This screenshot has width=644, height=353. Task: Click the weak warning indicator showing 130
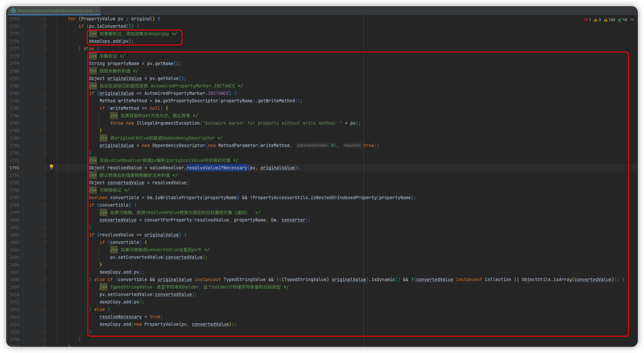(x=609, y=20)
